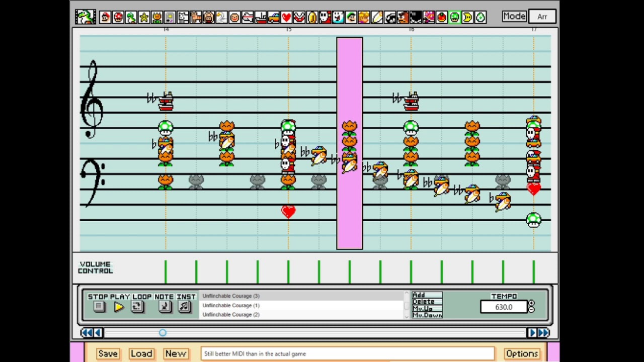Select the Boat instrument

coord(261,17)
